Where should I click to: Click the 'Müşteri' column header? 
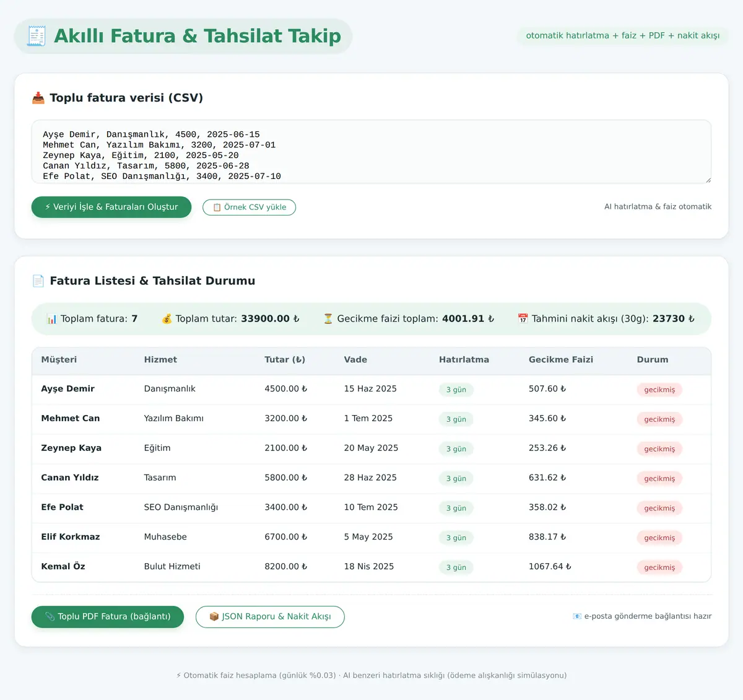tap(59, 360)
